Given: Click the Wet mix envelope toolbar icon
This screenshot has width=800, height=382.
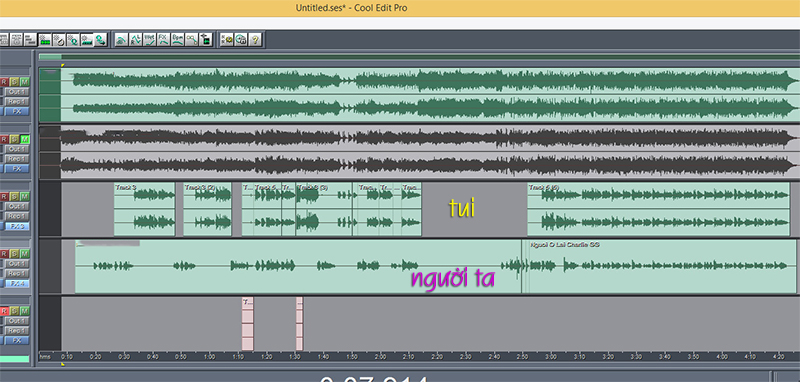Looking at the screenshot, I should coord(149,39).
